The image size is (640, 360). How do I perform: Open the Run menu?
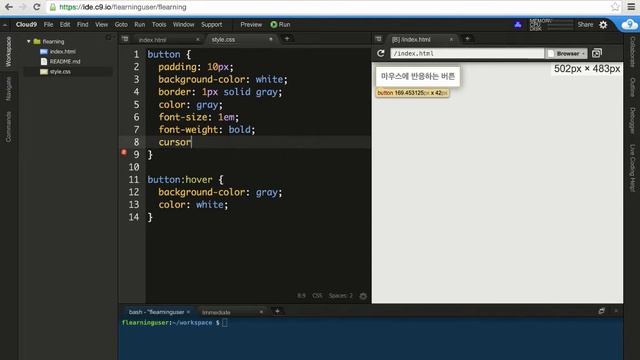(x=140, y=24)
